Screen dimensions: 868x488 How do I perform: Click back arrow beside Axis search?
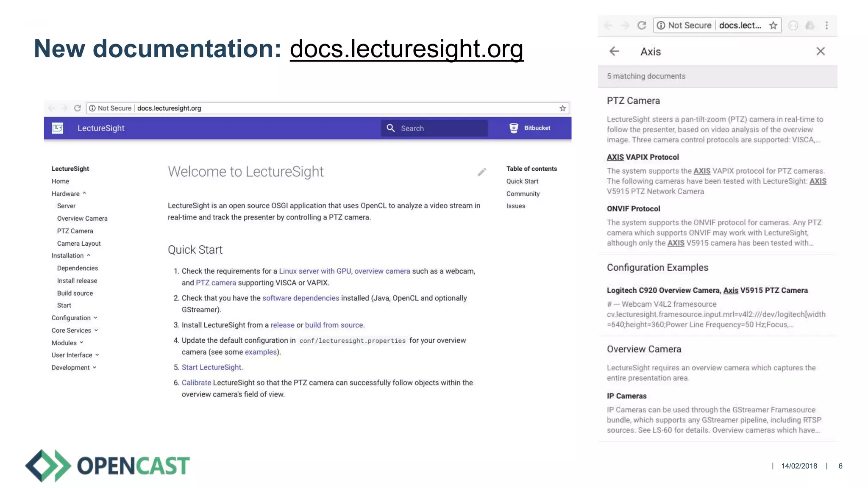pos(614,51)
